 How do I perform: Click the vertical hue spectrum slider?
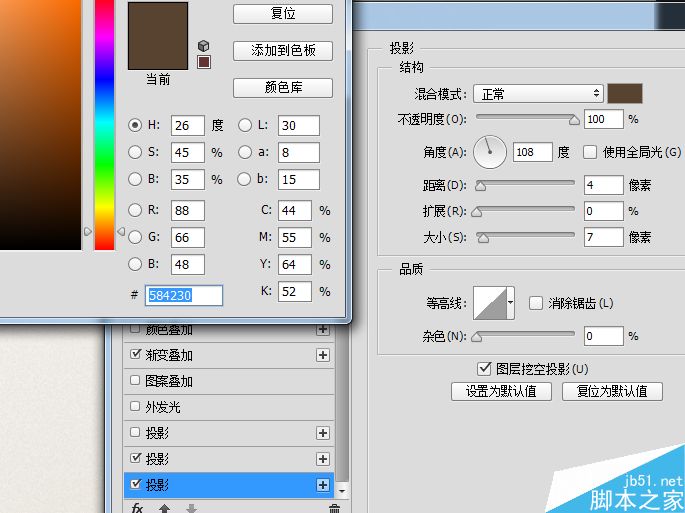[x=104, y=125]
